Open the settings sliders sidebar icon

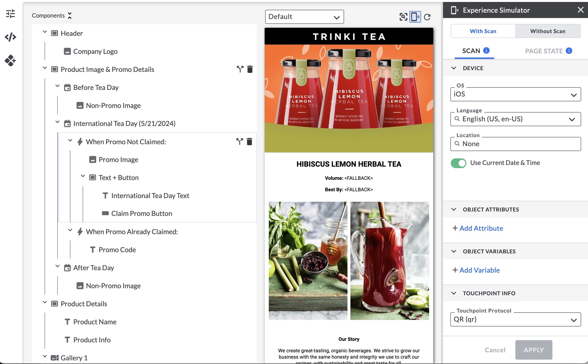pyautogui.click(x=10, y=14)
